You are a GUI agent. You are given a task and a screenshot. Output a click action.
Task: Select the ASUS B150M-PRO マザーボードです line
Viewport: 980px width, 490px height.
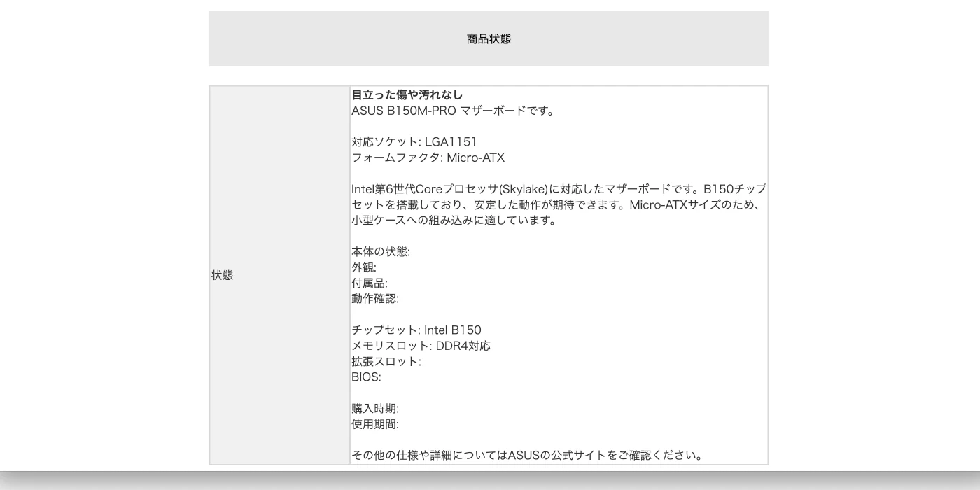(x=452, y=111)
